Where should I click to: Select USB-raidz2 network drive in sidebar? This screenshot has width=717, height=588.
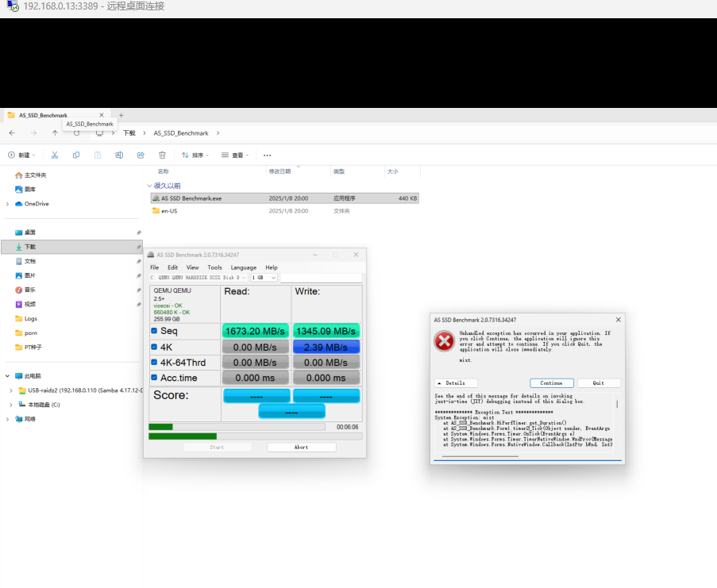click(x=80, y=390)
